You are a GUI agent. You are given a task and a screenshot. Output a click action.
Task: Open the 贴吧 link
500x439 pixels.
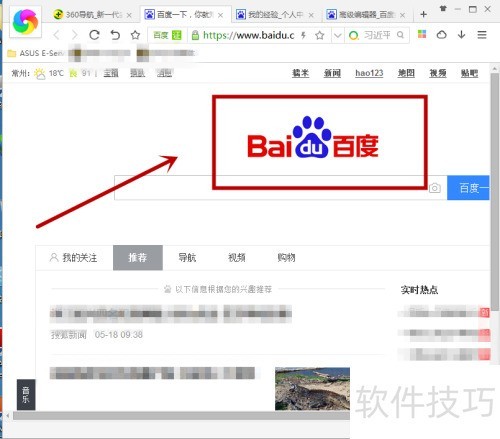tap(469, 73)
